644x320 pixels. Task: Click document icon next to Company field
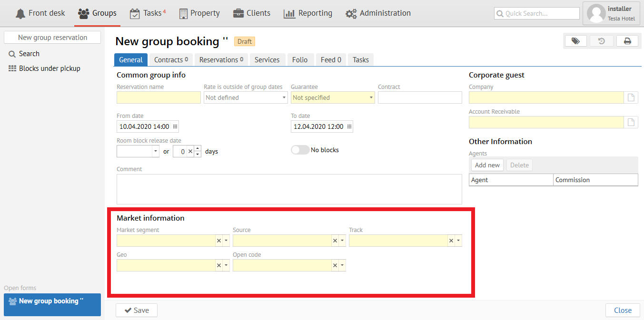(x=631, y=97)
